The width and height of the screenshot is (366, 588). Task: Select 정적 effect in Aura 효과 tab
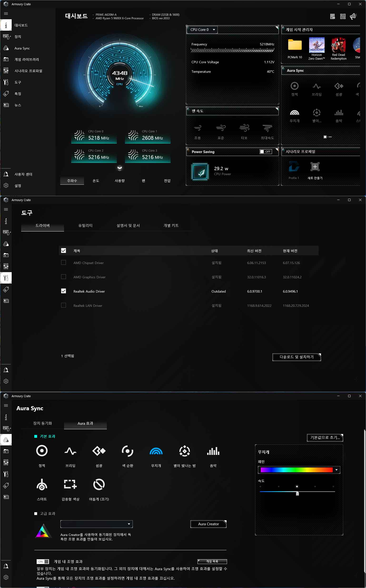42,456
